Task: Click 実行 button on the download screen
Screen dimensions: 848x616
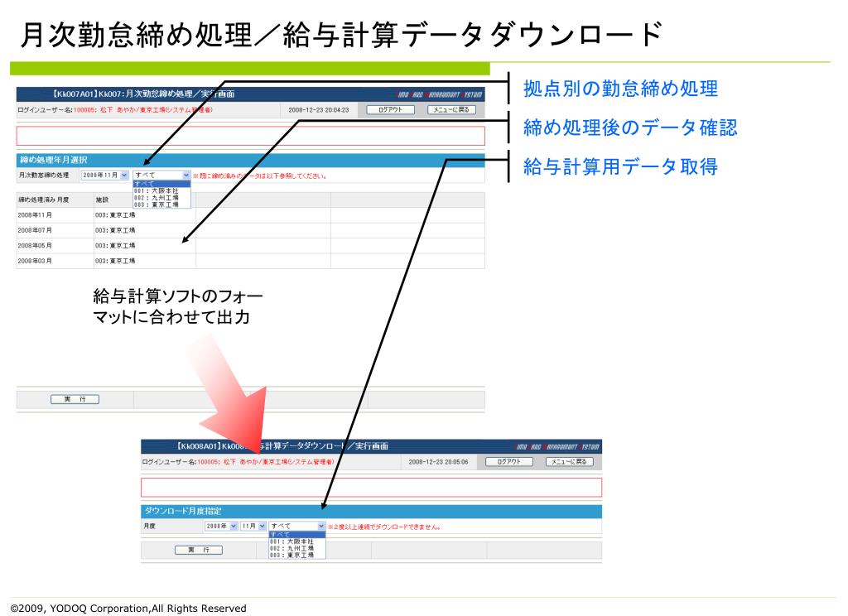Action: [199, 550]
